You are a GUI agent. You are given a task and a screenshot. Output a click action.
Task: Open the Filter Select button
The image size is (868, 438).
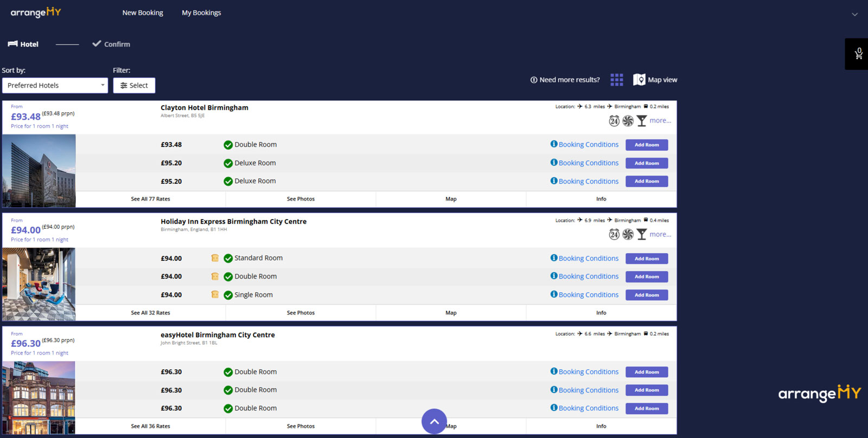(x=134, y=85)
